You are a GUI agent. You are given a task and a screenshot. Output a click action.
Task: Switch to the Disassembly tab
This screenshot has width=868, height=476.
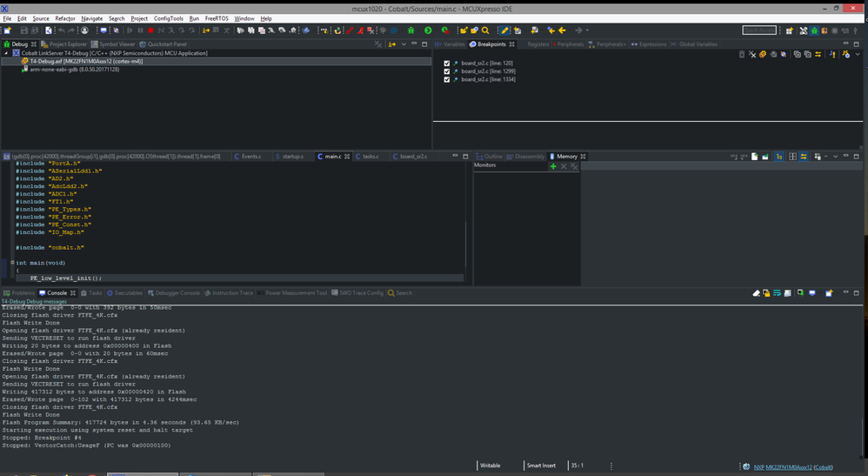(525, 157)
